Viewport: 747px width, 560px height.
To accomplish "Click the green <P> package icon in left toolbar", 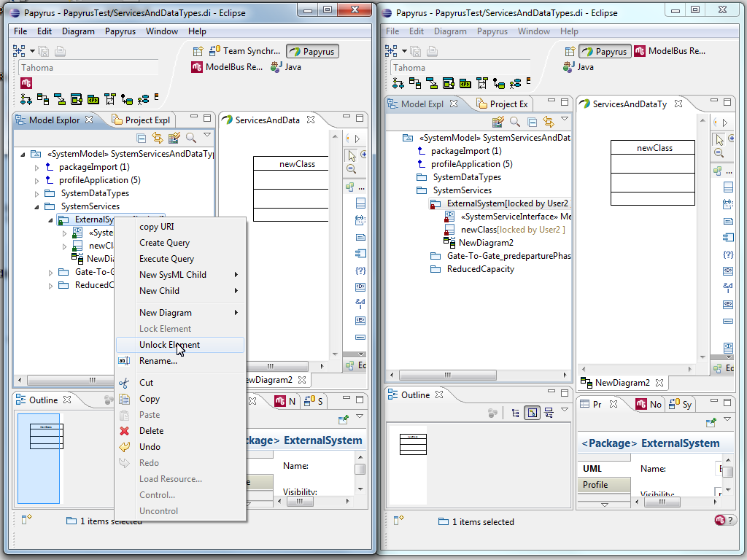I will click(x=93, y=99).
